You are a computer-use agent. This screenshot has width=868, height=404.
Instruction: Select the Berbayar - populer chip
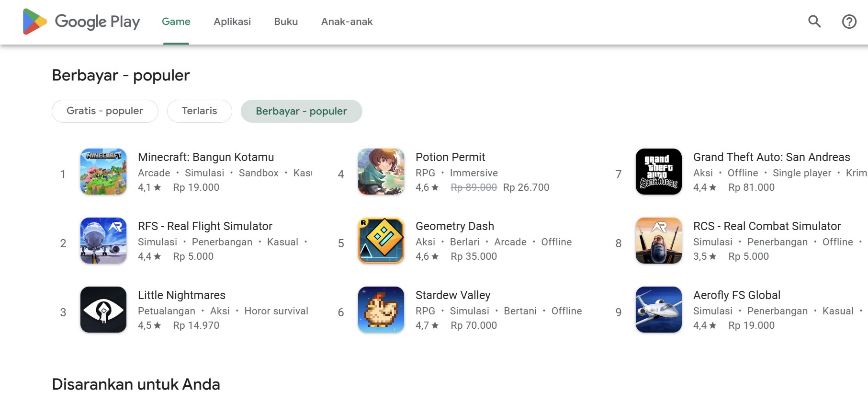(301, 111)
